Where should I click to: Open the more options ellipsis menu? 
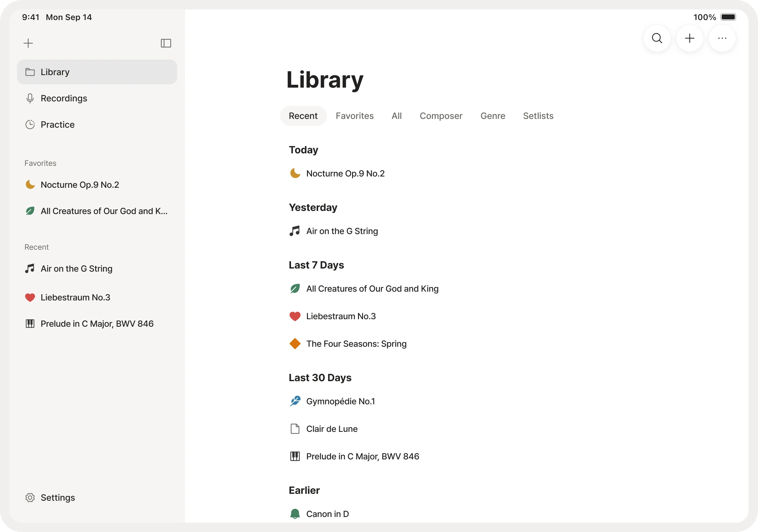[x=722, y=38]
